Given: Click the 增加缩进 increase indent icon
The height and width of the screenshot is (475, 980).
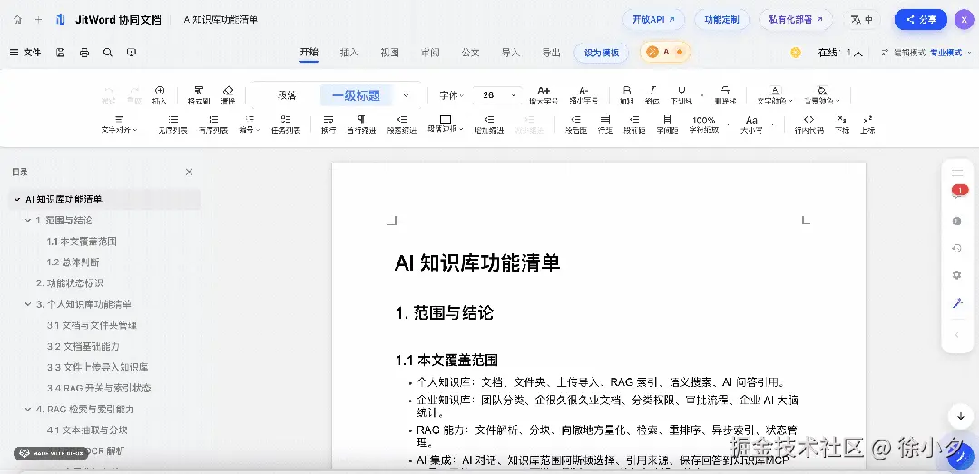Looking at the screenshot, I should 489,124.
